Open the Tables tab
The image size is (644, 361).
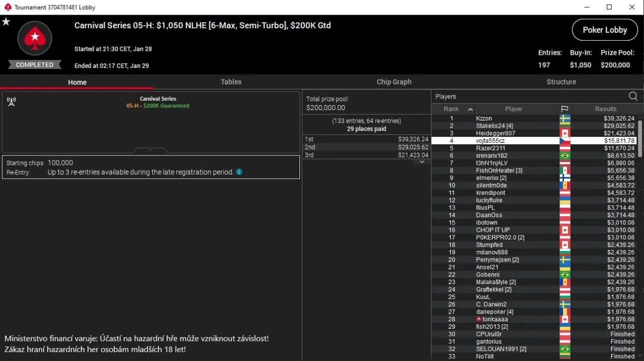point(231,81)
